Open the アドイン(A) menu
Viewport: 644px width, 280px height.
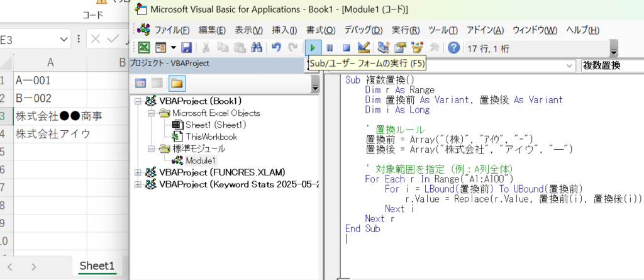(485, 30)
